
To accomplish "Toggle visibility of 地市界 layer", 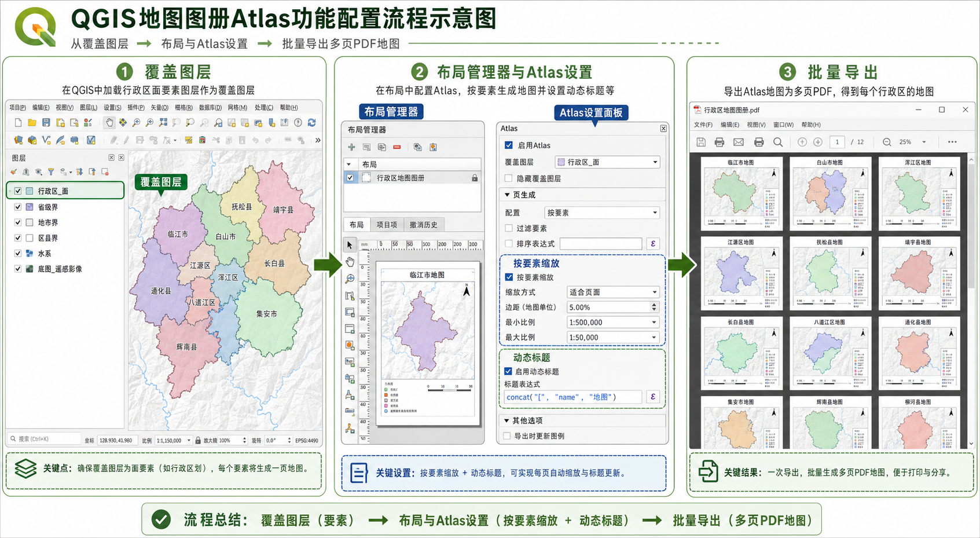I will pos(18,222).
